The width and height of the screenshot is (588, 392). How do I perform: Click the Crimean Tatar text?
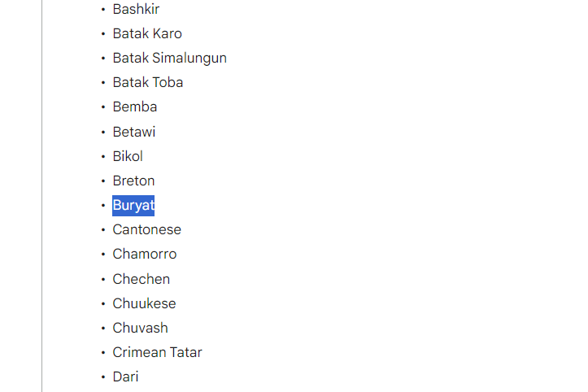pyautogui.click(x=157, y=352)
